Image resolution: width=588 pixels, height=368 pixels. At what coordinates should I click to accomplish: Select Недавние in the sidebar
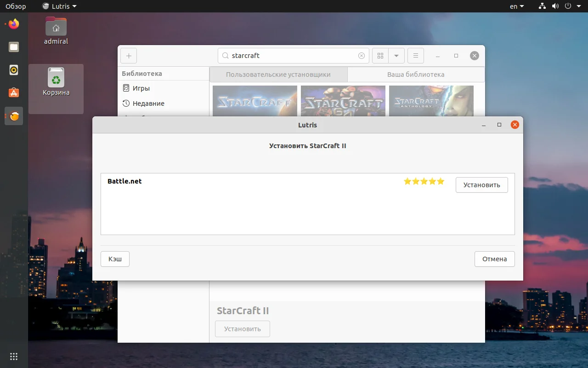coord(164,103)
